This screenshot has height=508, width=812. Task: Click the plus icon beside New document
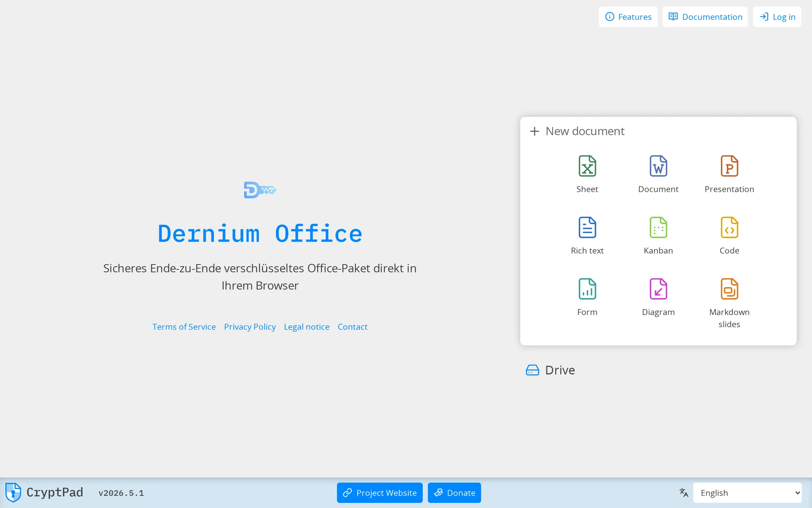[x=535, y=131]
